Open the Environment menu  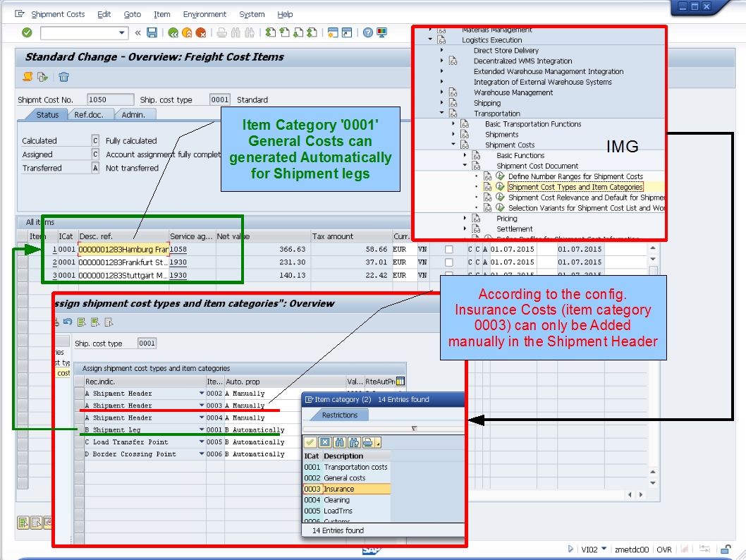point(204,14)
